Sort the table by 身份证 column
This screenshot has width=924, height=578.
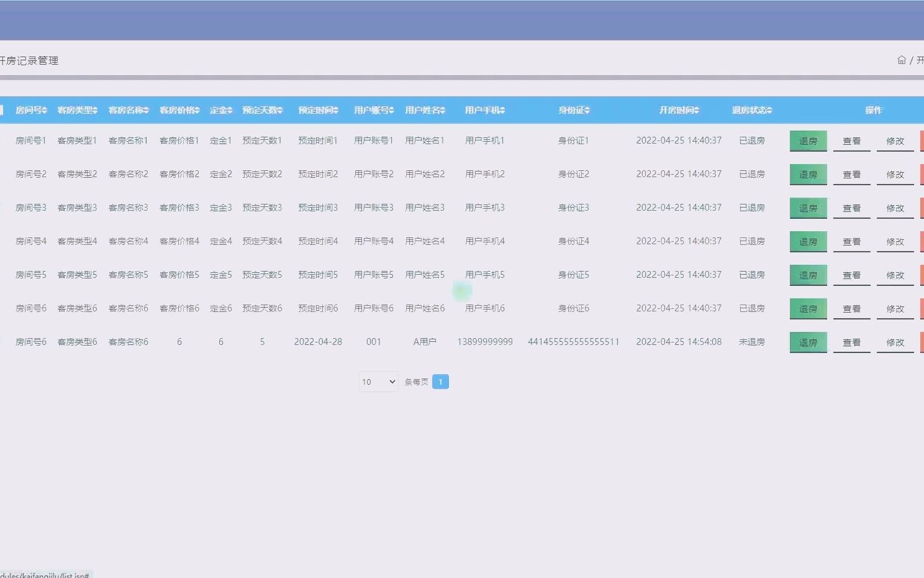pyautogui.click(x=574, y=110)
